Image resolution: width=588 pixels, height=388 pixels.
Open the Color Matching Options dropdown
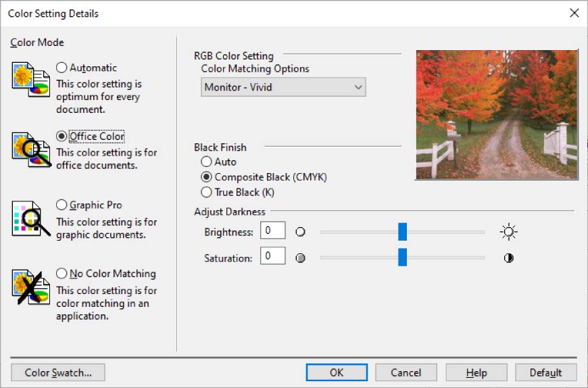(283, 87)
